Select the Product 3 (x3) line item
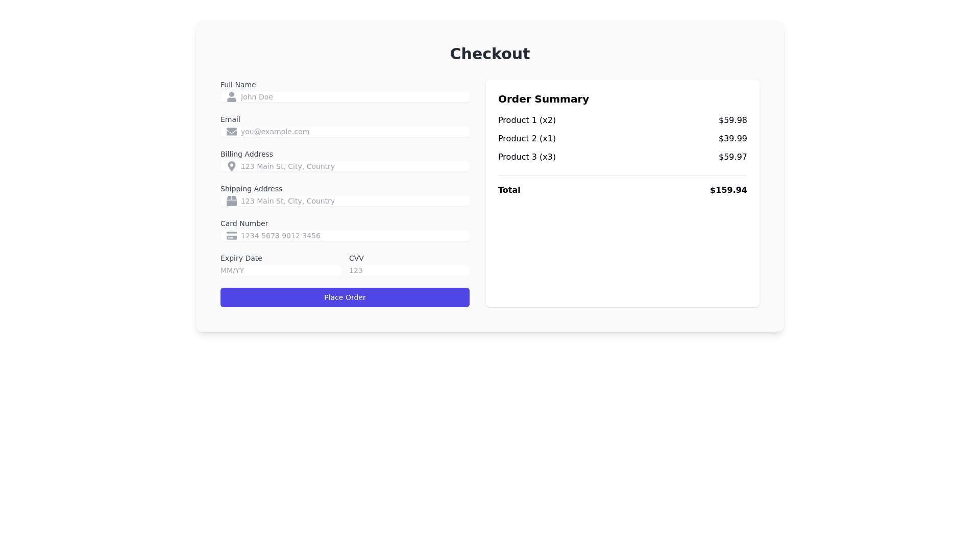 527,157
